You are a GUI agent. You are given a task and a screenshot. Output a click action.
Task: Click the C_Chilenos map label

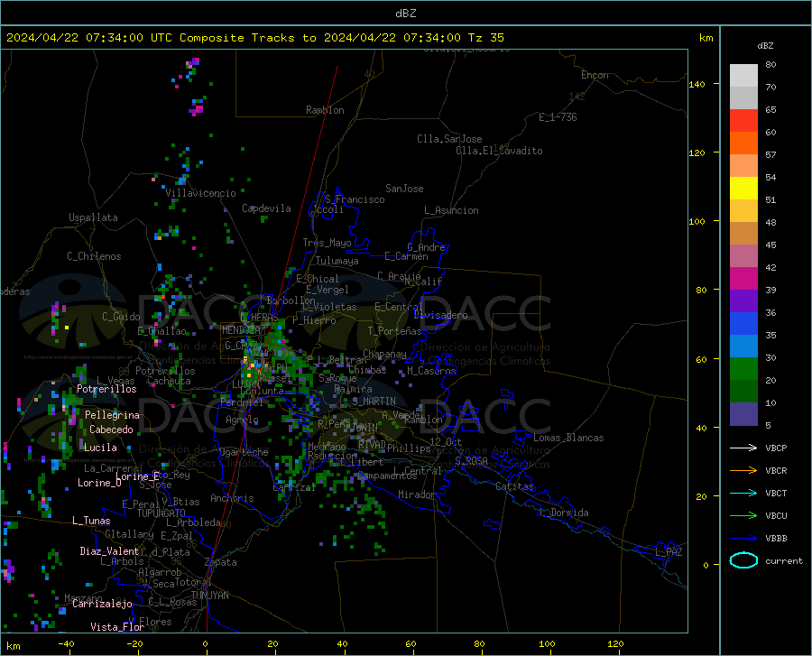94,256
